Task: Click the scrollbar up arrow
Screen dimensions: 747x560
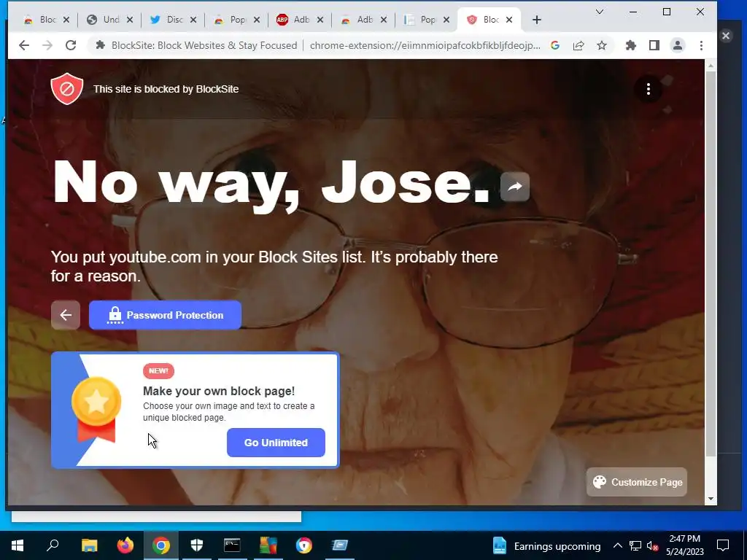Action: click(x=711, y=65)
